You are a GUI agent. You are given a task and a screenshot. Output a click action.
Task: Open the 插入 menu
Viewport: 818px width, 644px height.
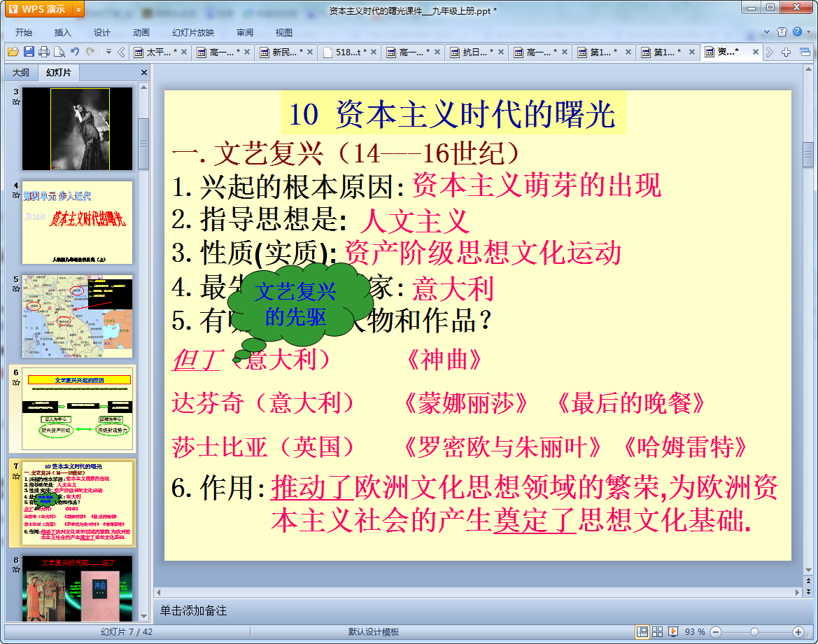(x=62, y=32)
